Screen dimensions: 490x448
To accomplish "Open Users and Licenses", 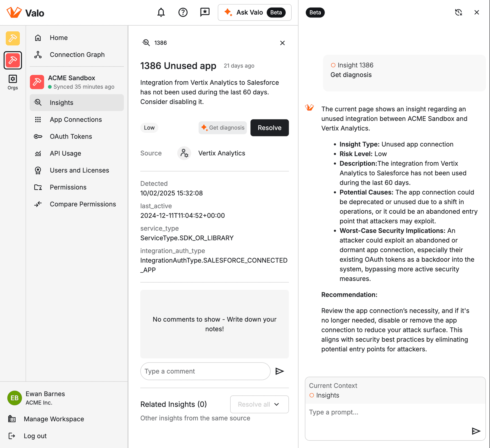I will pyautogui.click(x=77, y=170).
